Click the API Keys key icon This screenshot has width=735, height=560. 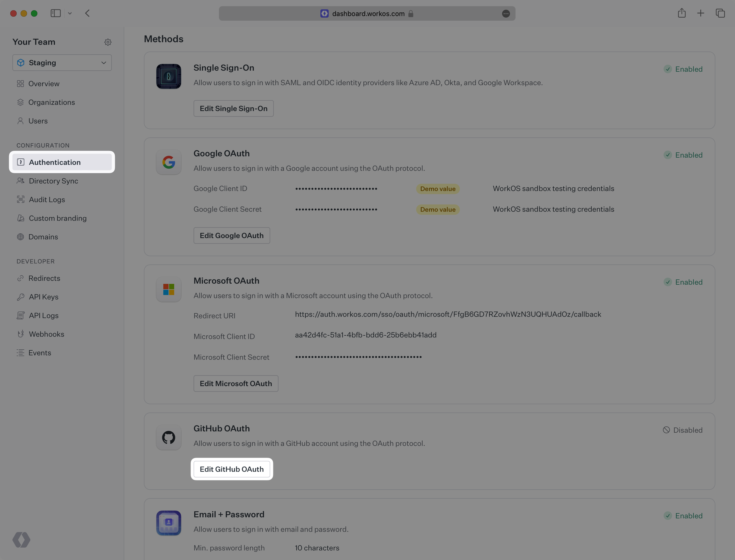pyautogui.click(x=21, y=297)
